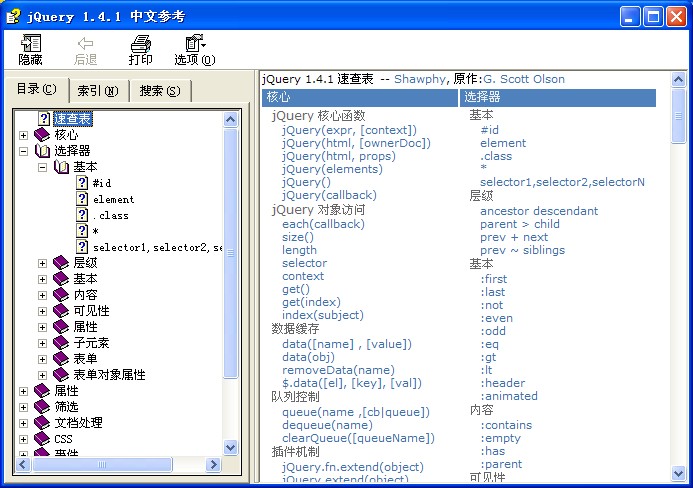The height and width of the screenshot is (488, 693).
Task: Click the page icon next to selector1,selector2
Action: pos(82,247)
